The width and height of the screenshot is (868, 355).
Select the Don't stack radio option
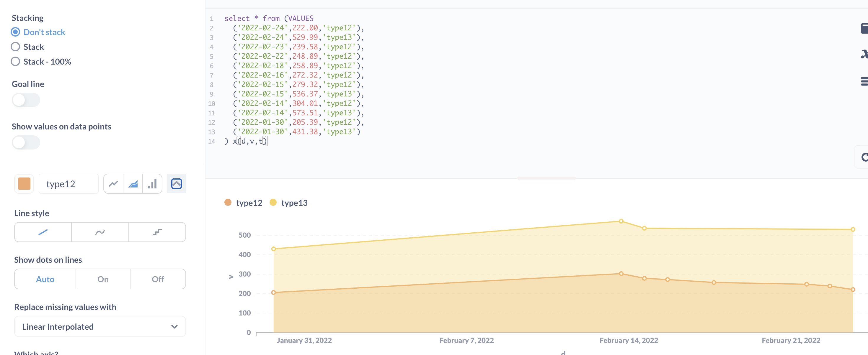point(15,32)
